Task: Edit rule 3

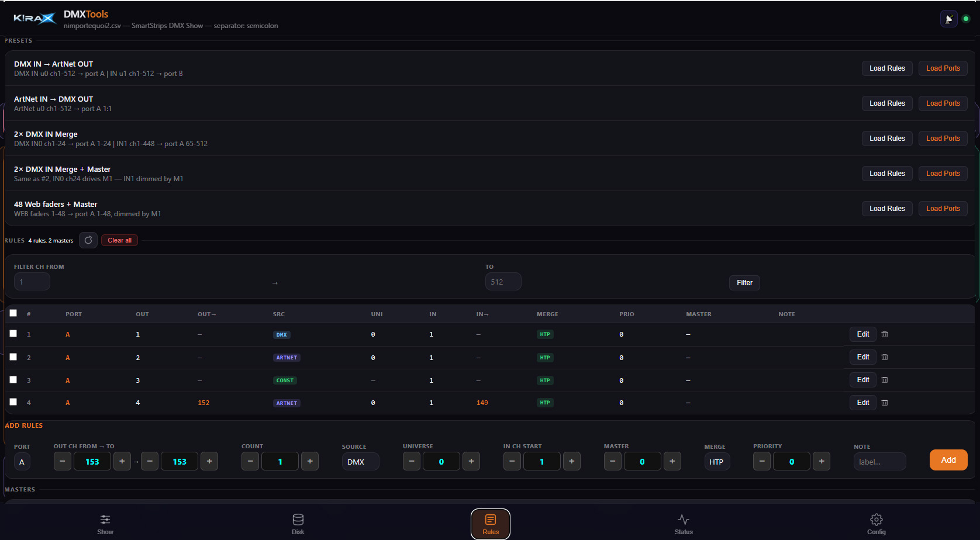Action: click(x=863, y=380)
